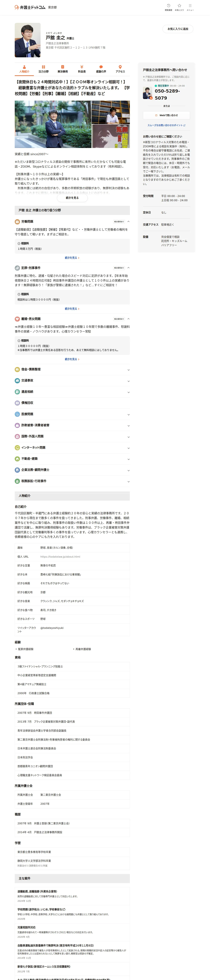This screenshot has height=980, width=210.
Task: Expand the 税務訴訟・行政事件 row chevron
Action: point(128,482)
